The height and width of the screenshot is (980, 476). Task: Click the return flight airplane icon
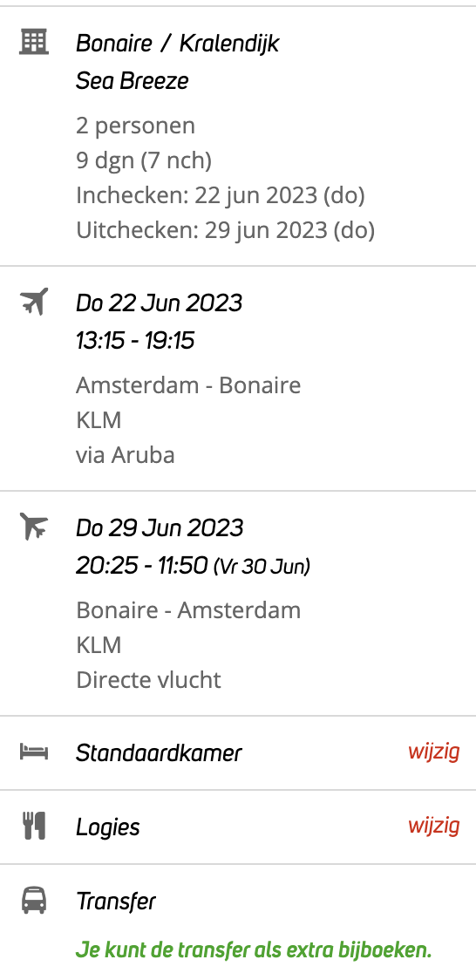click(x=34, y=527)
